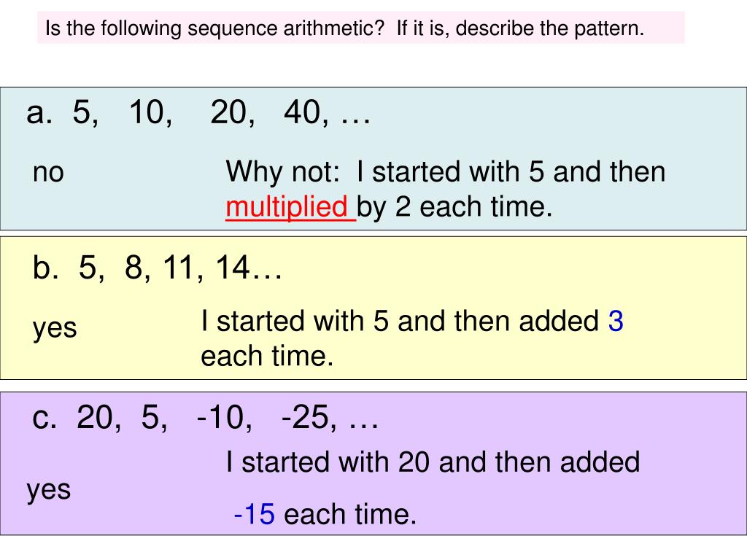Image resolution: width=747 pixels, height=560 pixels.
Task: Select sequence a. 5, 10, 20, 40
Action: [x=198, y=113]
